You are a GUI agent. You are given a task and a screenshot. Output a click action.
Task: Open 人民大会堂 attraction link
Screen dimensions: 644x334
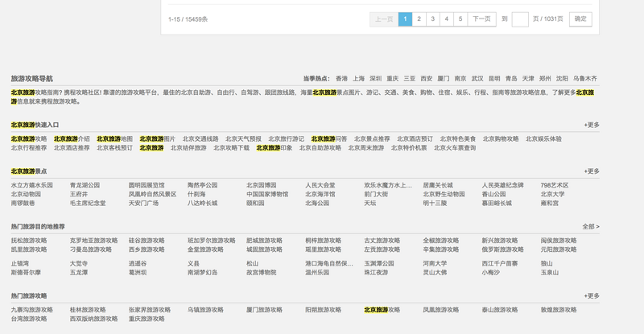(320, 185)
